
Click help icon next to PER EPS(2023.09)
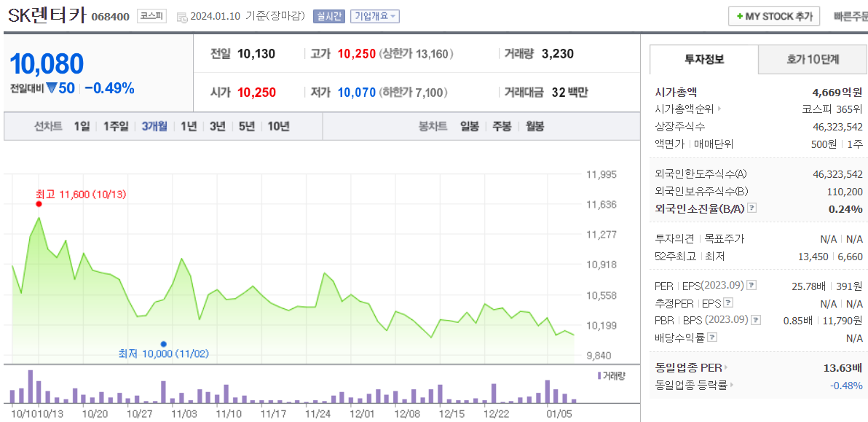[x=751, y=285]
